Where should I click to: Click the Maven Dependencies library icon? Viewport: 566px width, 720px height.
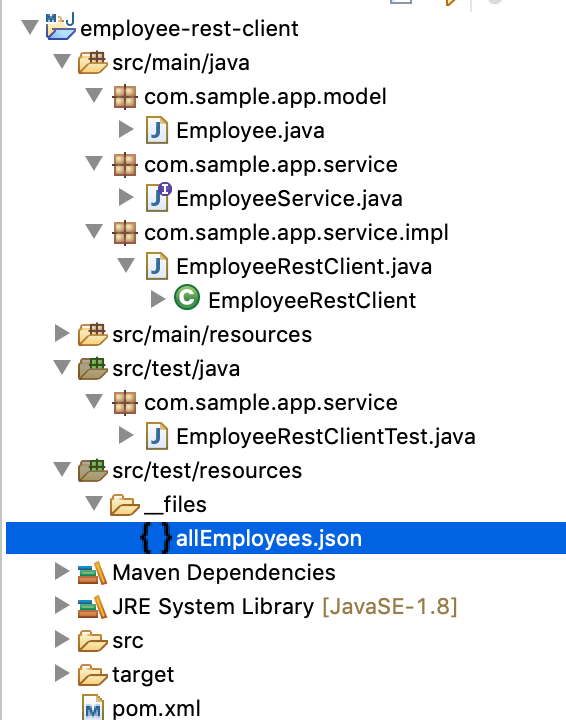point(92,573)
